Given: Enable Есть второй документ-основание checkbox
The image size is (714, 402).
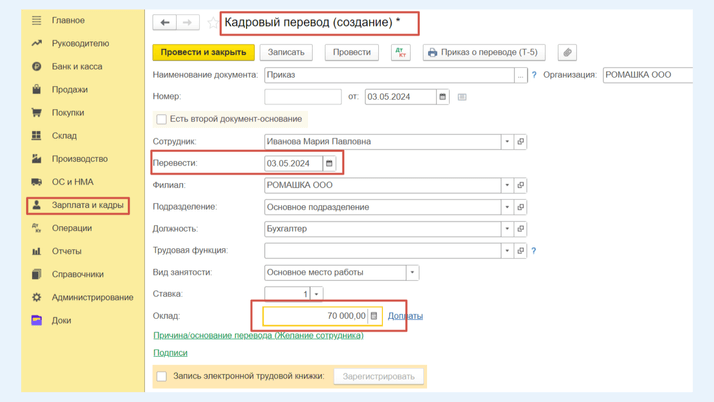Looking at the screenshot, I should tap(161, 119).
